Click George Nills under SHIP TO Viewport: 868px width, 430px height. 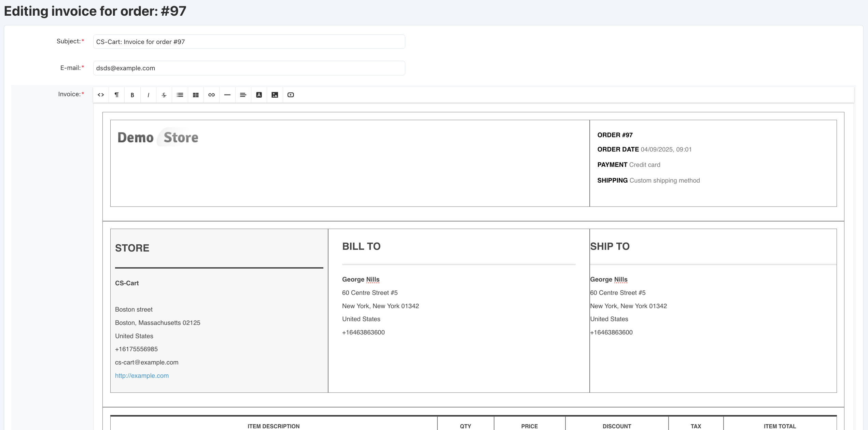coord(609,279)
